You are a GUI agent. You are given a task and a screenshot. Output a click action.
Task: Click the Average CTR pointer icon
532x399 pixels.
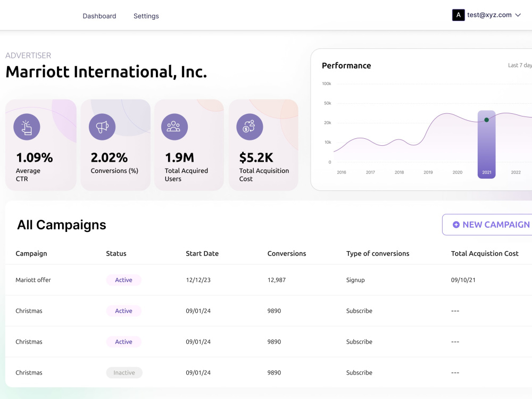27,127
